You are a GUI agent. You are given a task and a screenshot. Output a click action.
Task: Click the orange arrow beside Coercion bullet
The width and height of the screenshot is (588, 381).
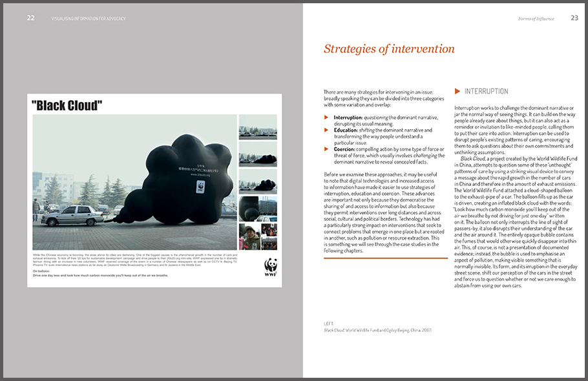(x=326, y=149)
